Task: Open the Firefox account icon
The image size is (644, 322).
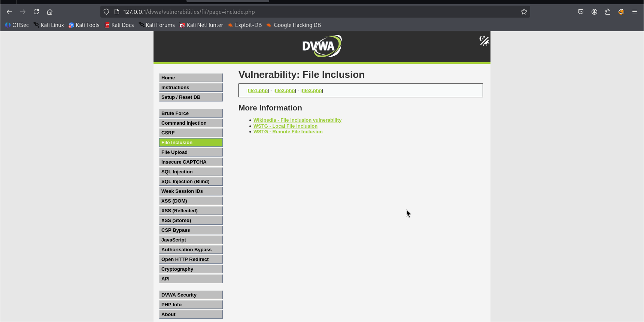Action: [594, 12]
